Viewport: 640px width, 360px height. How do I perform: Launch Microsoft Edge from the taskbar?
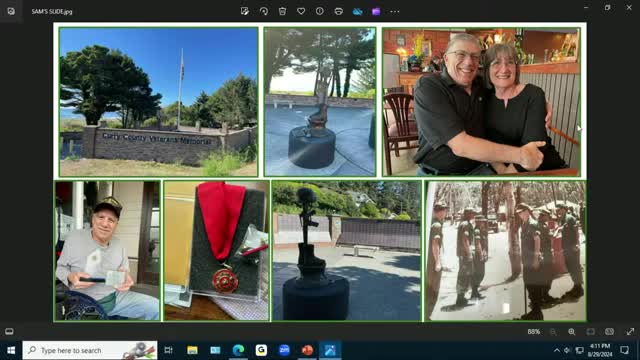tap(238, 350)
